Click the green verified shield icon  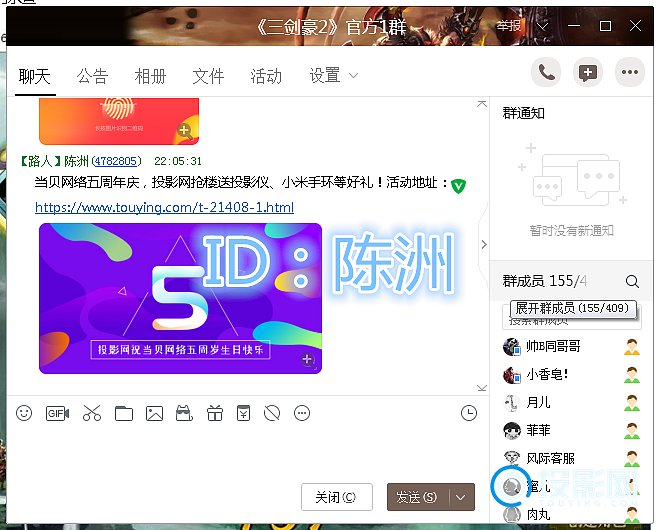tap(458, 186)
